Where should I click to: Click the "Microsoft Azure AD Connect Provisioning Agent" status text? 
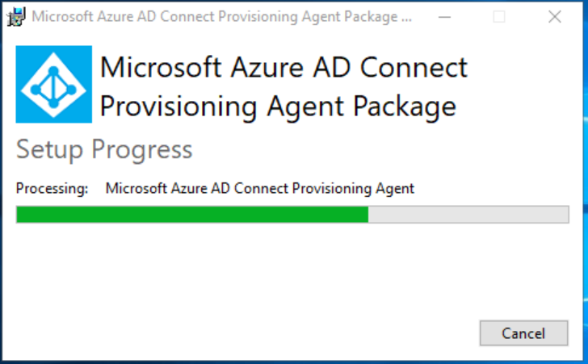pos(259,189)
